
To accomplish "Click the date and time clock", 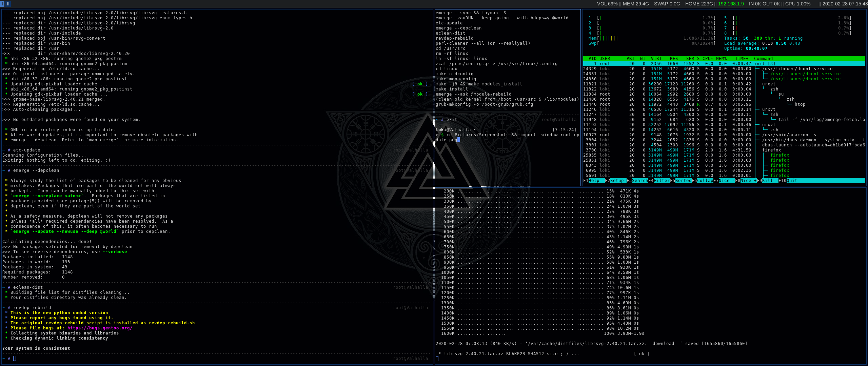I will [x=845, y=4].
